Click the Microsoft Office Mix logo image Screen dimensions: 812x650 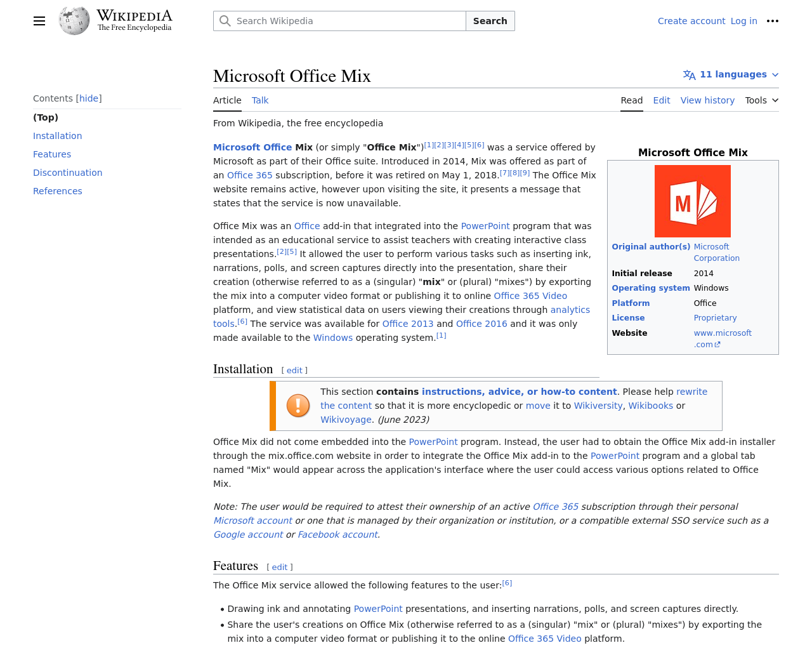coord(693,201)
